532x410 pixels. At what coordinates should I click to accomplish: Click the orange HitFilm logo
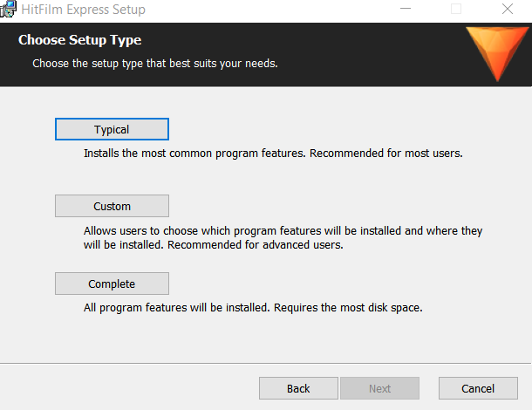(497, 53)
